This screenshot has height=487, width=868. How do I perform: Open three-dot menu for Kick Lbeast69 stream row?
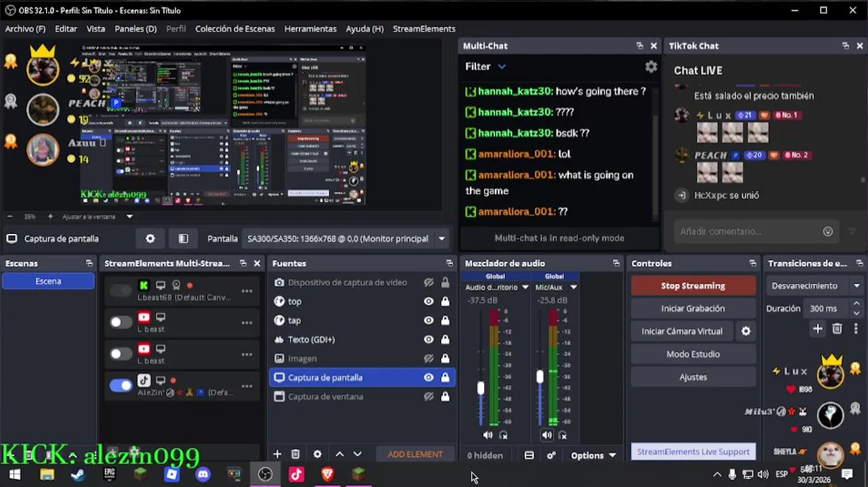click(x=247, y=291)
